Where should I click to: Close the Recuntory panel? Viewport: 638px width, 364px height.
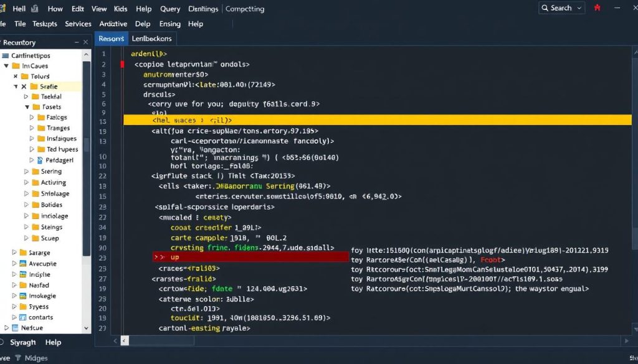tap(85, 42)
